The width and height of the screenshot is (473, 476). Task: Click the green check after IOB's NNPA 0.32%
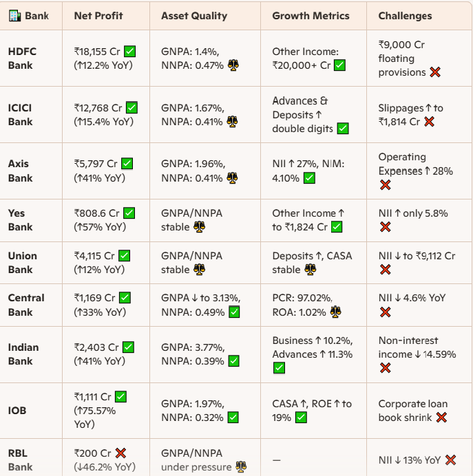click(234, 418)
